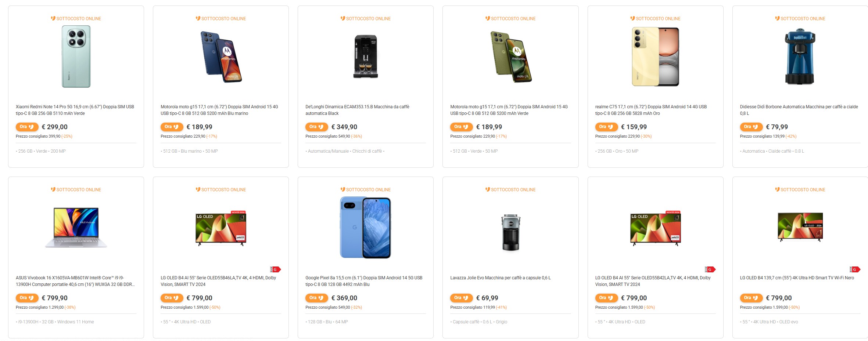Click the Ora badge beside € 69,99
This screenshot has height=341, width=868.
461,298
